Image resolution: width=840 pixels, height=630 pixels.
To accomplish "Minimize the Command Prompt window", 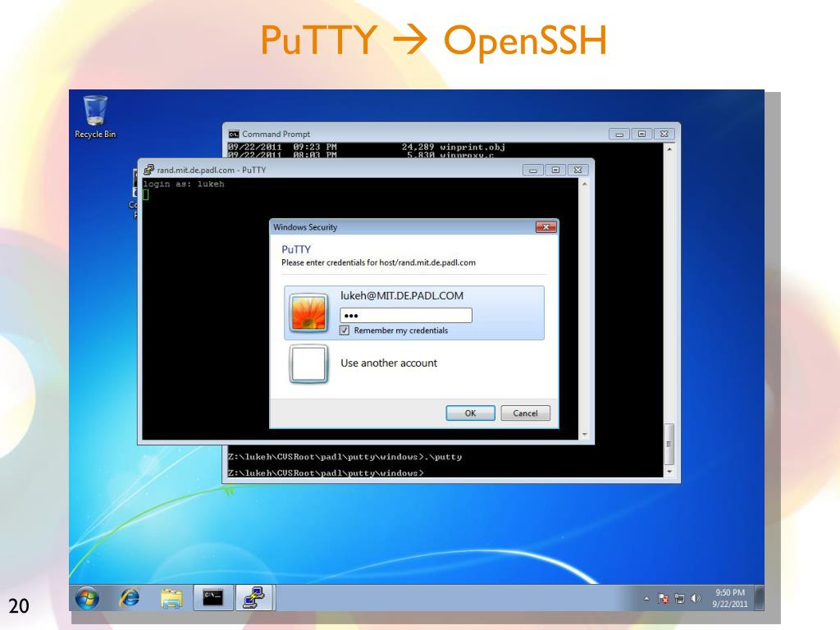I will (619, 134).
